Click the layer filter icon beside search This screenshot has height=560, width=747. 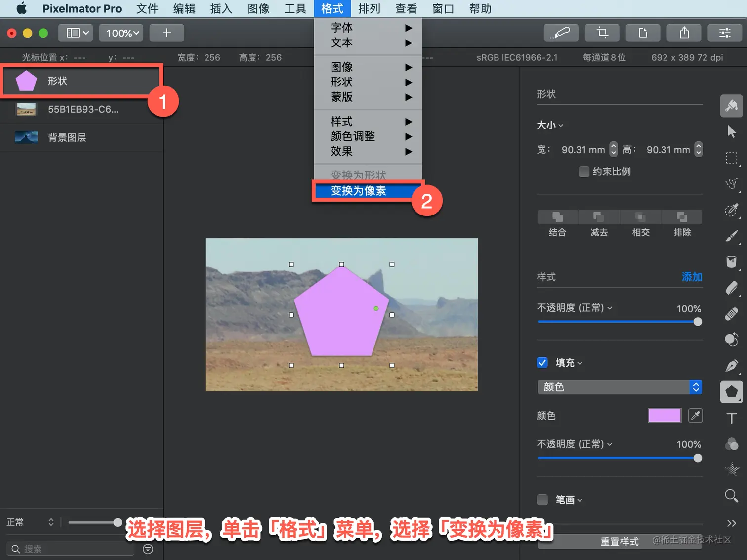click(x=148, y=549)
